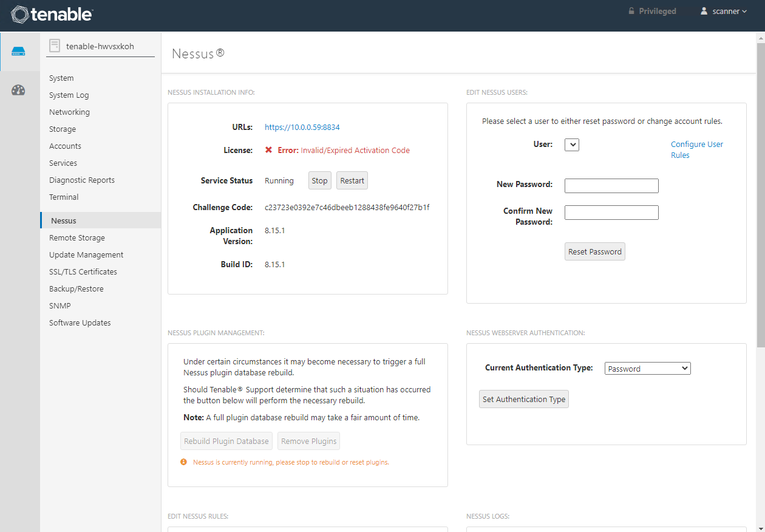Image resolution: width=765 pixels, height=532 pixels.
Task: Click Reset Password button
Action: [x=595, y=251]
